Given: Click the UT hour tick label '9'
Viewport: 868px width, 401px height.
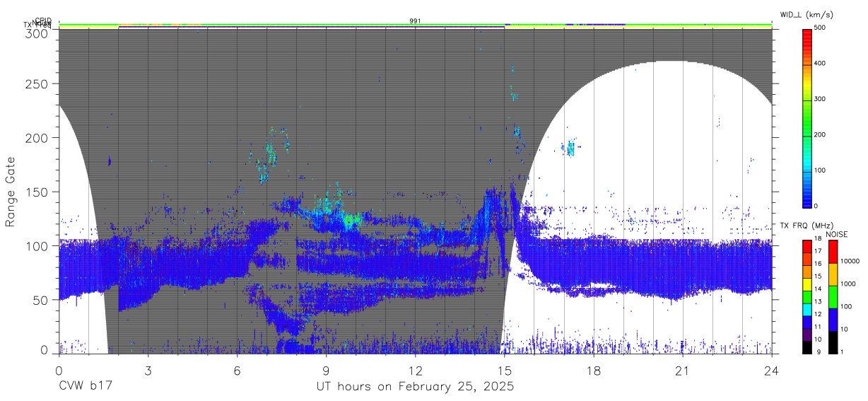Looking at the screenshot, I should 326,370.
